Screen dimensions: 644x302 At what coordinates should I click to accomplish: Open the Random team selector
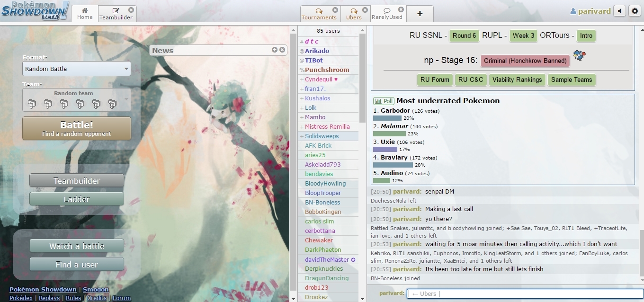[x=77, y=100]
